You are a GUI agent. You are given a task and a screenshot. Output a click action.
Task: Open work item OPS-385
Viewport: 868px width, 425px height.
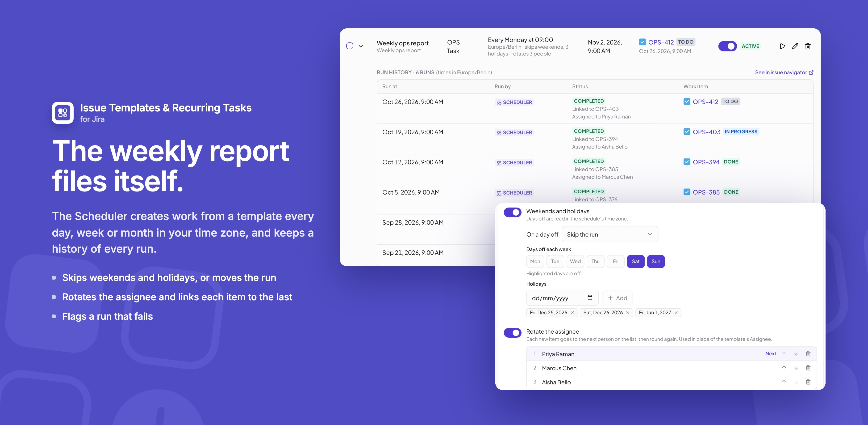click(x=706, y=192)
